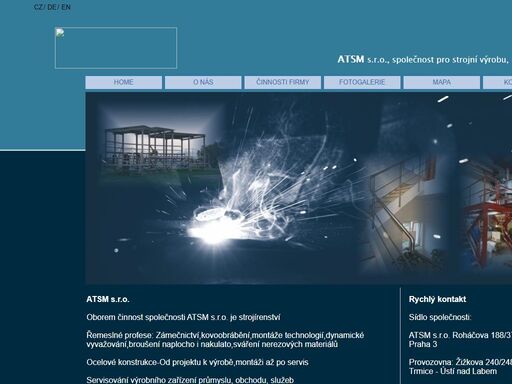Click the red steel structure photo

click(x=488, y=213)
